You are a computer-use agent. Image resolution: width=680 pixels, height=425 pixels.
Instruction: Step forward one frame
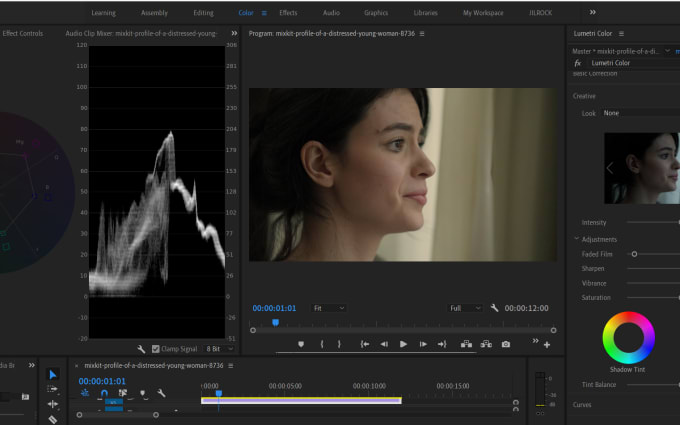pyautogui.click(x=423, y=344)
